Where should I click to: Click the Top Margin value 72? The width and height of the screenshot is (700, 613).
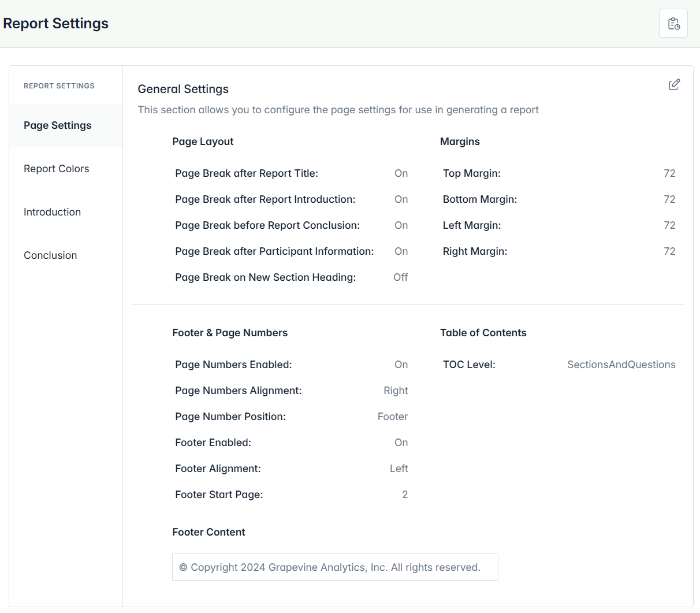pos(669,173)
